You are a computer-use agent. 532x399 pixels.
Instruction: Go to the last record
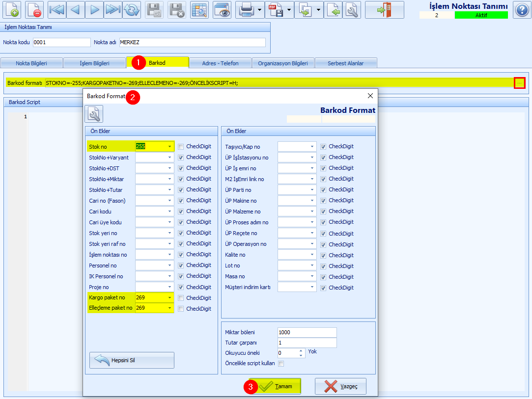(112, 10)
